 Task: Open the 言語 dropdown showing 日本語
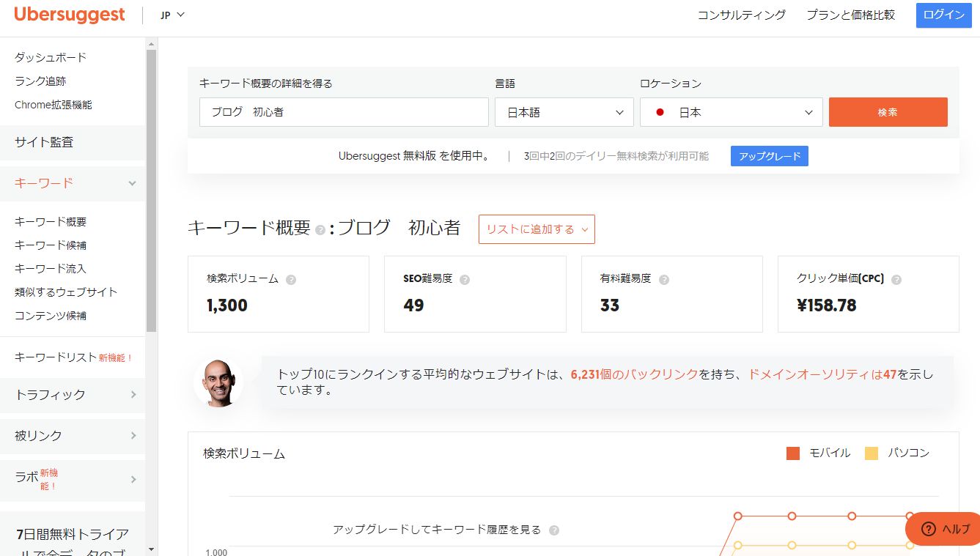click(564, 112)
